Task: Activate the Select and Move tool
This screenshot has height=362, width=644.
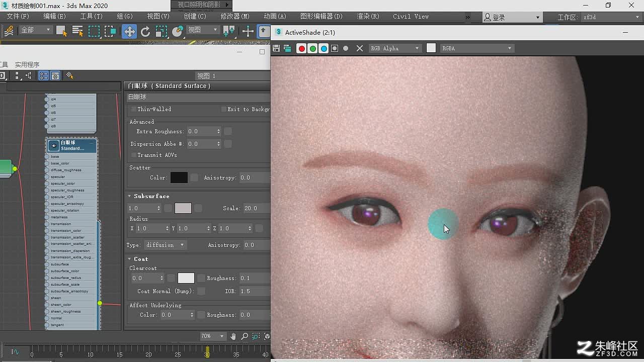Action: pos(129,31)
